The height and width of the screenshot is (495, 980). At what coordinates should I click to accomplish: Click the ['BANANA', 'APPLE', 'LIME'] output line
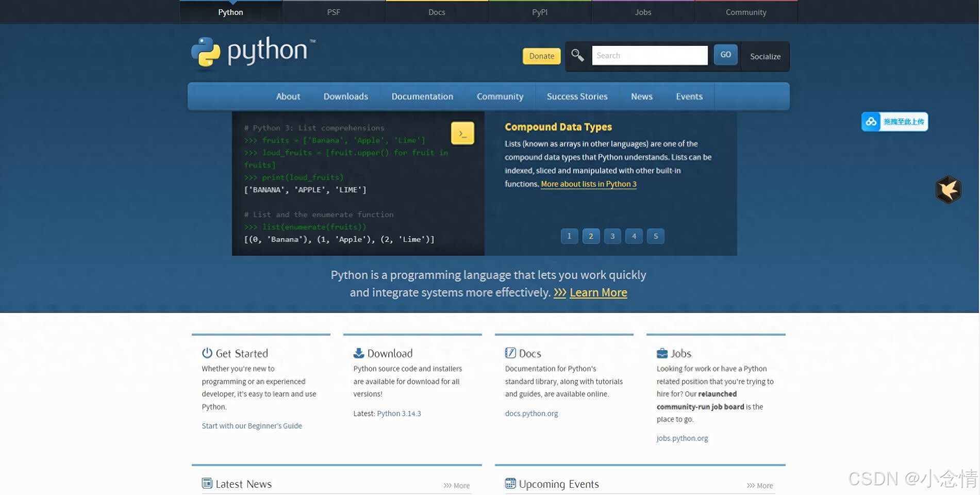(x=305, y=190)
